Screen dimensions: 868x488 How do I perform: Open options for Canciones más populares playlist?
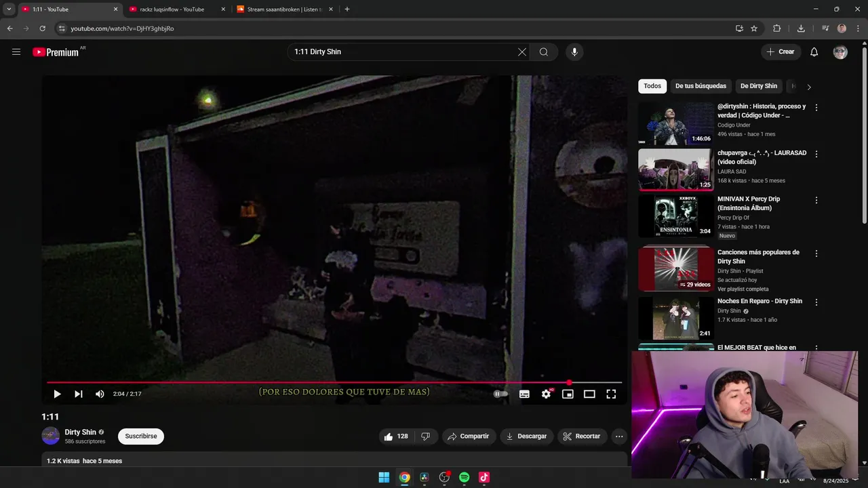[816, 253]
